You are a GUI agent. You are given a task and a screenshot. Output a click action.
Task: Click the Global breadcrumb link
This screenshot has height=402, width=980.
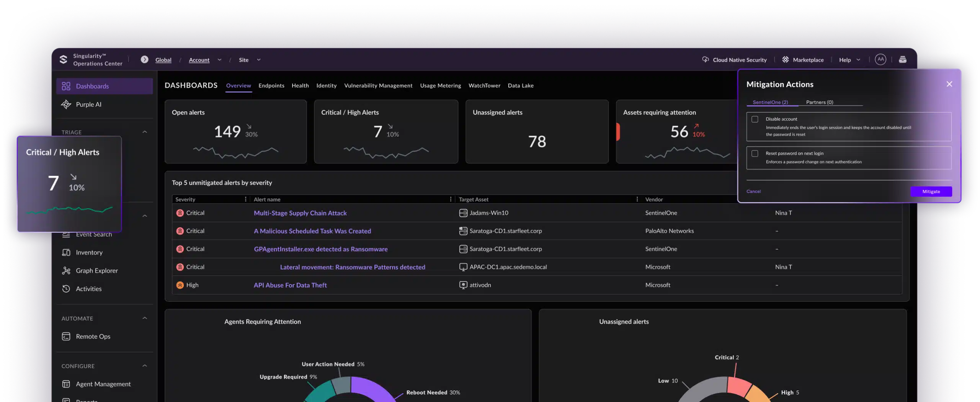pyautogui.click(x=163, y=60)
